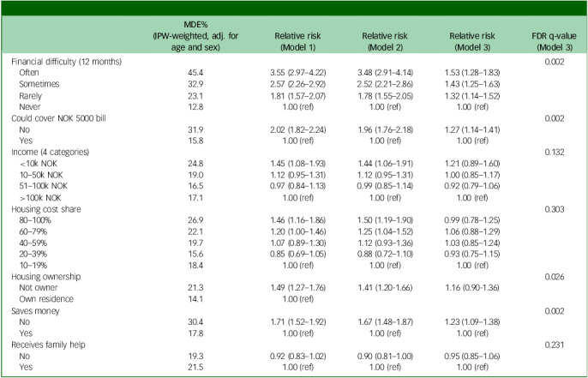Screen dimensions: 588x378
Task: Click the 1.53 (1.28–1.83) Model 3 value
Action: (472, 73)
